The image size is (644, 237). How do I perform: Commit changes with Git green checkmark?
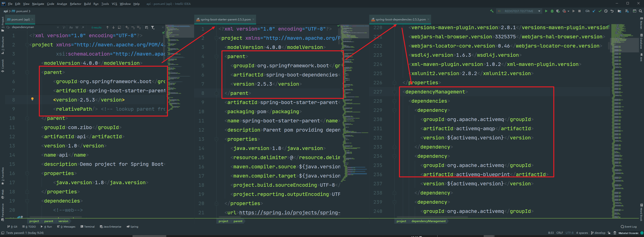click(600, 11)
